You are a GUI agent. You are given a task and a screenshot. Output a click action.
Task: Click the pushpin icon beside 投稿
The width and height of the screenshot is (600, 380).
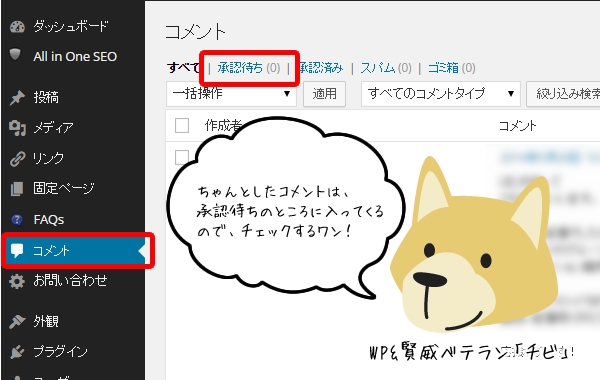point(17,98)
